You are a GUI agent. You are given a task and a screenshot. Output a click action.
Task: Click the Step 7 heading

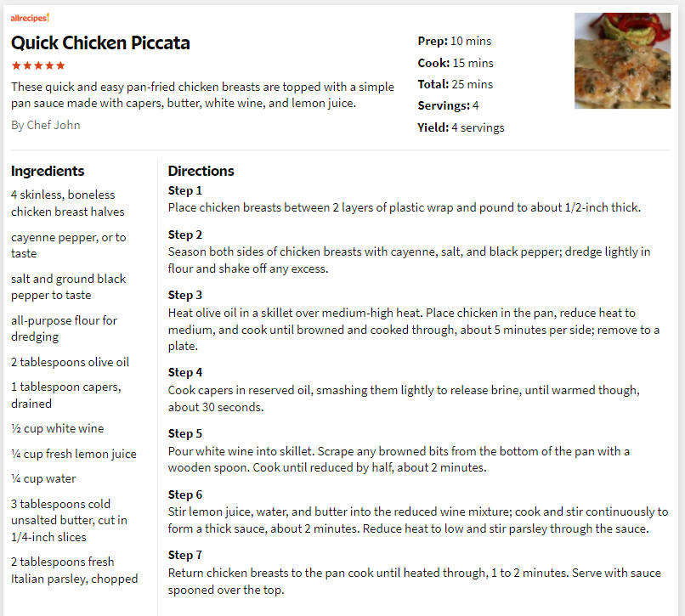pos(184,555)
